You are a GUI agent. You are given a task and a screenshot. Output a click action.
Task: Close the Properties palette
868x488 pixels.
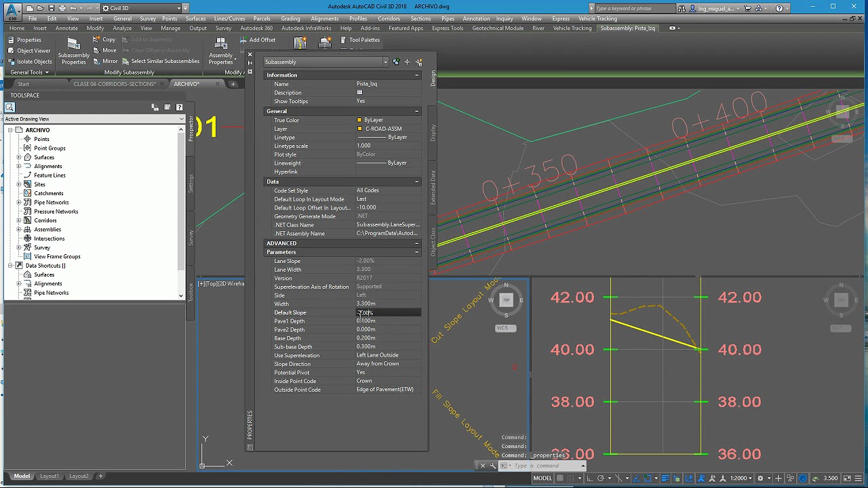[x=250, y=54]
